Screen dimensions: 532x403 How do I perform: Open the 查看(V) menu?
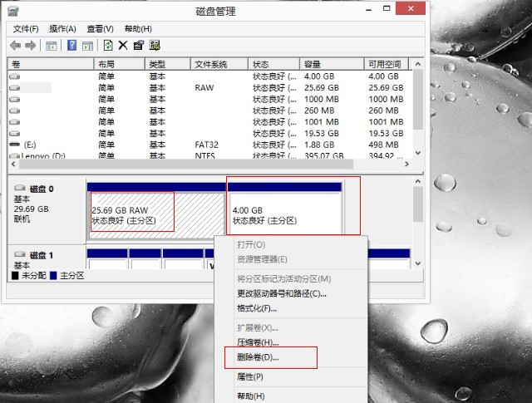tap(100, 29)
